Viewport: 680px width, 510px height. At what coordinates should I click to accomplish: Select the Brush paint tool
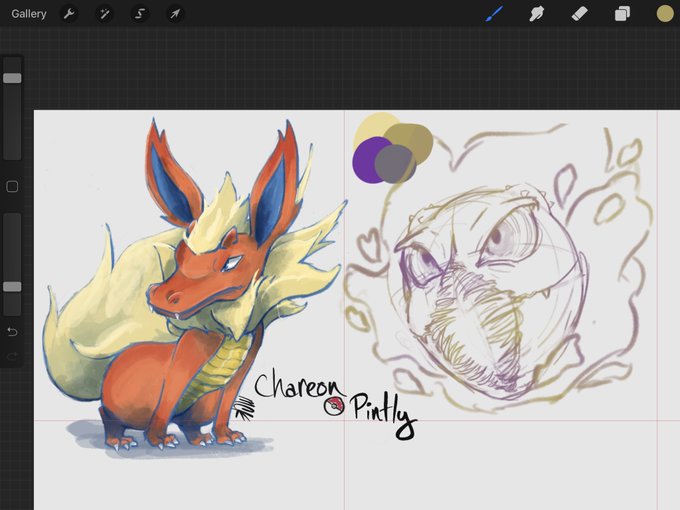pyautogui.click(x=494, y=14)
